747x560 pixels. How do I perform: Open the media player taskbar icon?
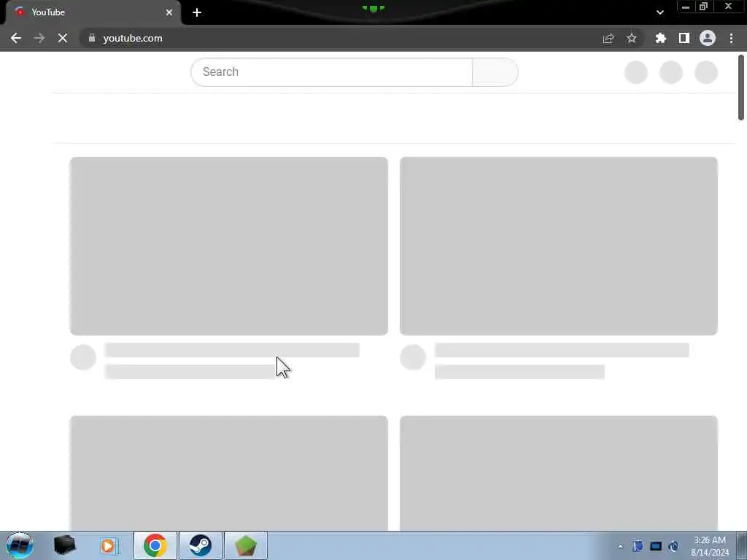[109, 545]
